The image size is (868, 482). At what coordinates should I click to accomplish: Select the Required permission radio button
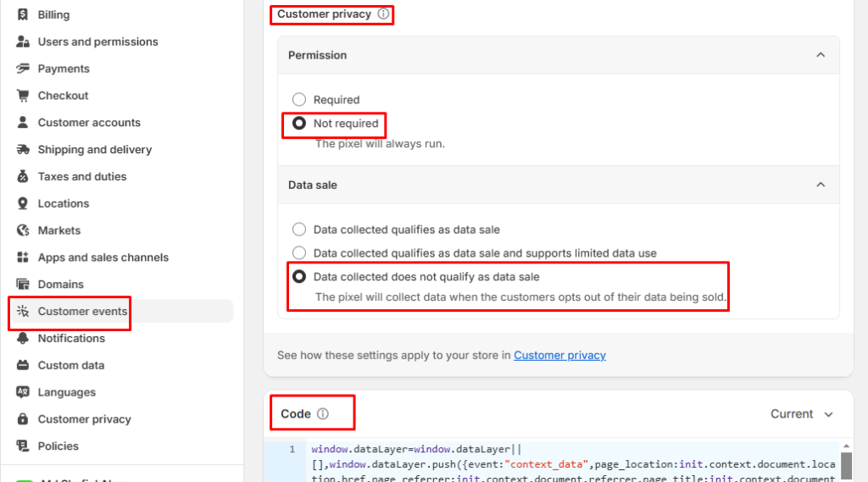tap(299, 100)
